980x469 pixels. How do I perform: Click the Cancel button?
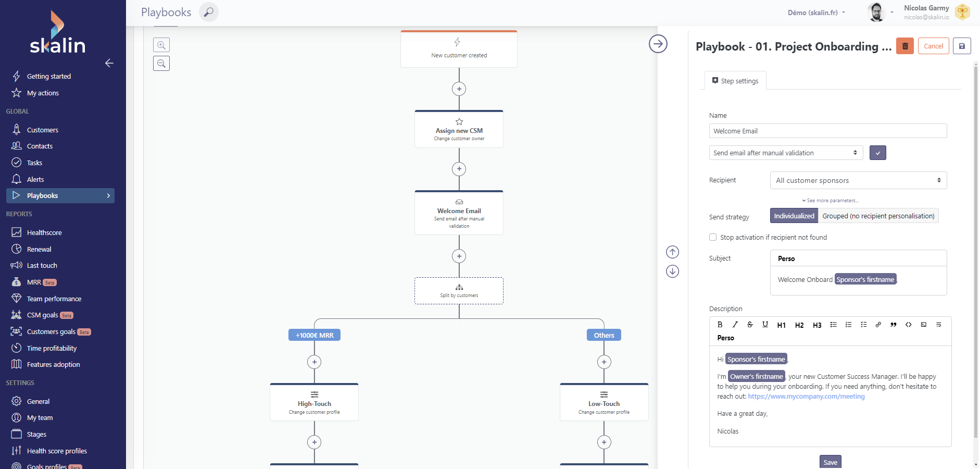933,46
